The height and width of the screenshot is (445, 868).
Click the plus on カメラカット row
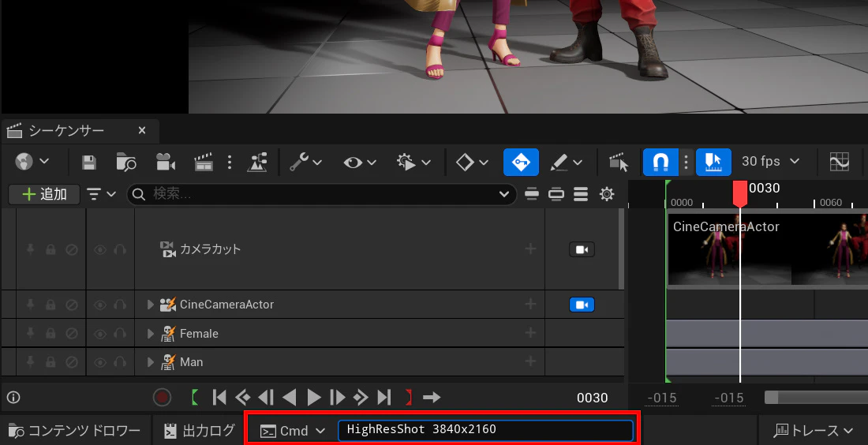(x=530, y=249)
